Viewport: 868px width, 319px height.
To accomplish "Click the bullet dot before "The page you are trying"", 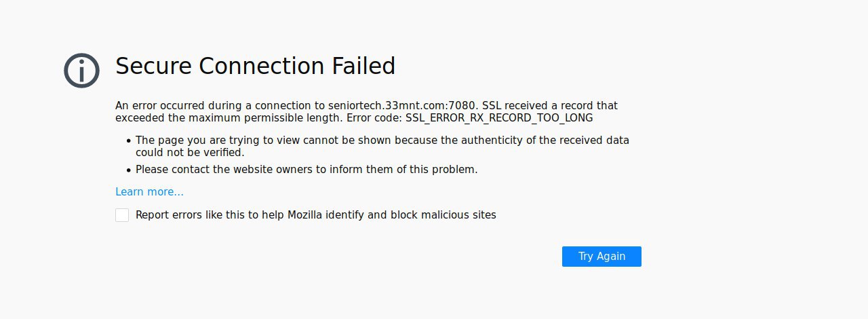I will (x=128, y=141).
